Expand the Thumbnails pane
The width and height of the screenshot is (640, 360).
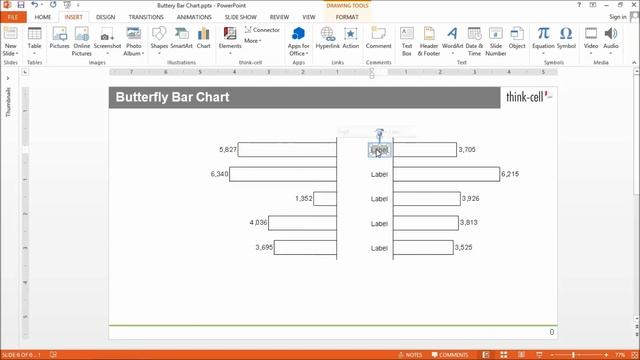(x=8, y=78)
